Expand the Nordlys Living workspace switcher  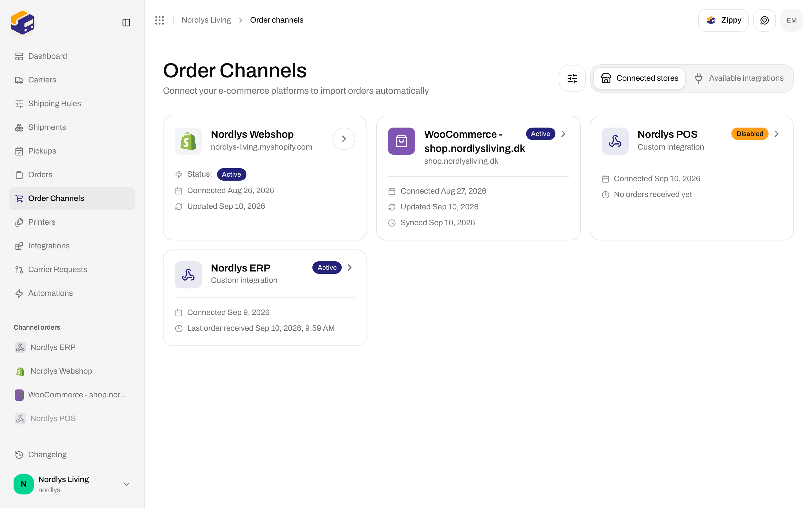72,484
